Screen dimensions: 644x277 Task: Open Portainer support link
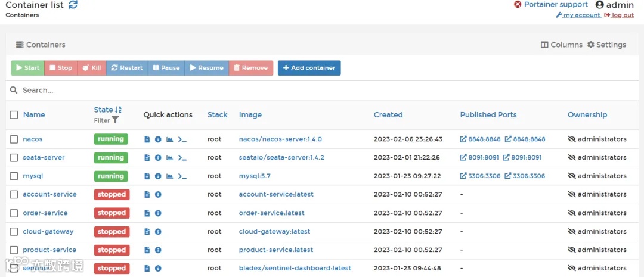click(551, 5)
